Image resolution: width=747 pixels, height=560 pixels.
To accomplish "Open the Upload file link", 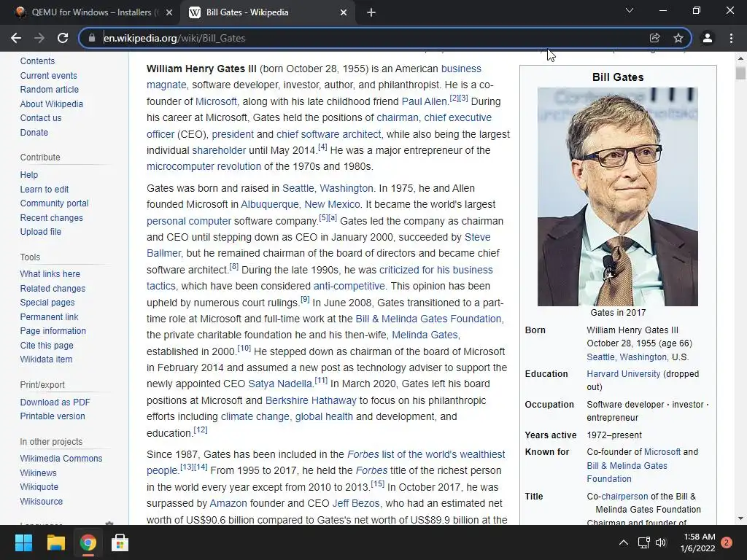I will point(41,231).
